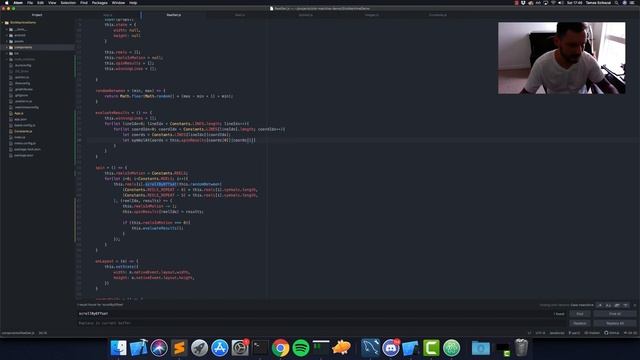This screenshot has height=360, width=640.
Task: Open Launchpad rocket icon in dock
Action: (199, 348)
